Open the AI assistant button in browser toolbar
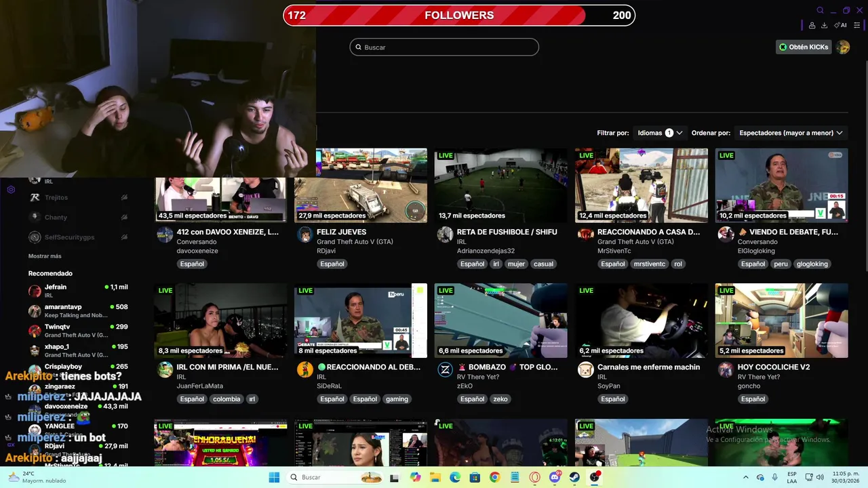Viewport: 868px width, 488px height. tap(840, 25)
